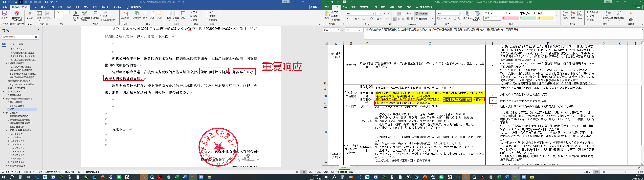The height and width of the screenshot is (180, 644).
Task: Toggle underline in the Excel font group
Action: (x=356, y=19)
